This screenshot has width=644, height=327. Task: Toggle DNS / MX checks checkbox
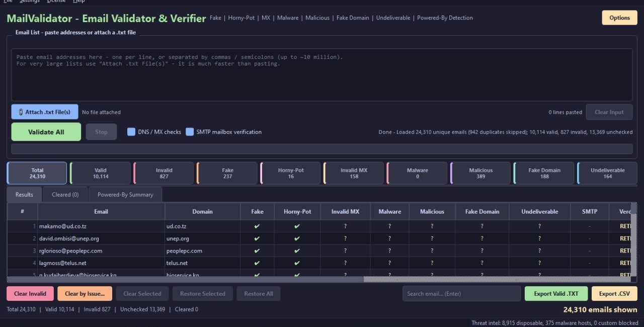tap(131, 132)
